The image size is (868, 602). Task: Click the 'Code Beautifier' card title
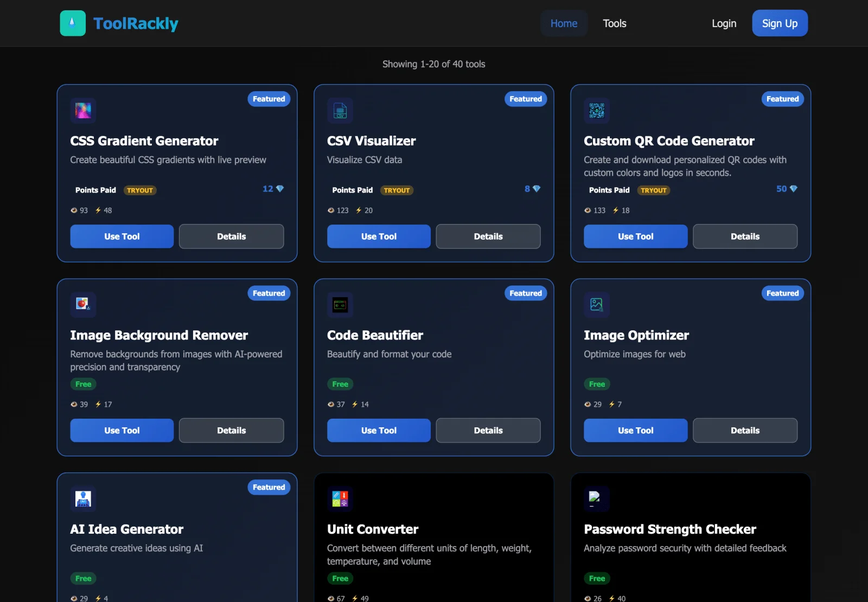point(375,335)
